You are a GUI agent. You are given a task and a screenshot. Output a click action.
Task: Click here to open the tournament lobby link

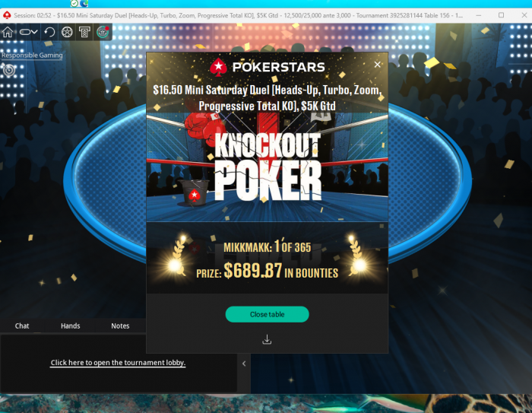pyautogui.click(x=118, y=363)
